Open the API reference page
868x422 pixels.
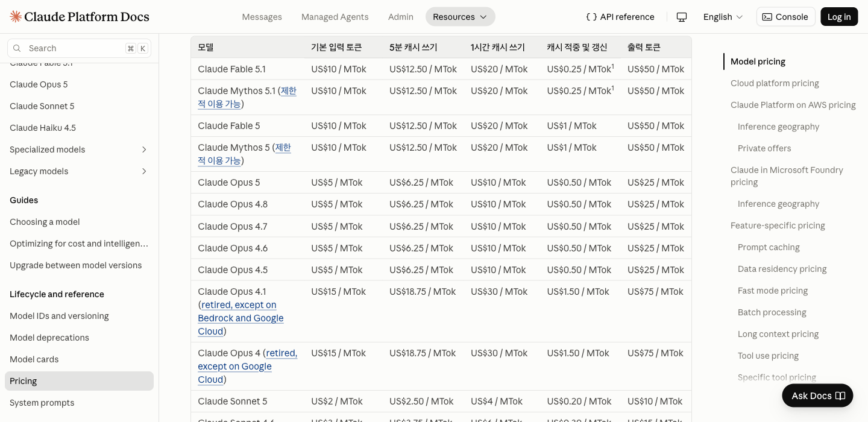pyautogui.click(x=620, y=17)
